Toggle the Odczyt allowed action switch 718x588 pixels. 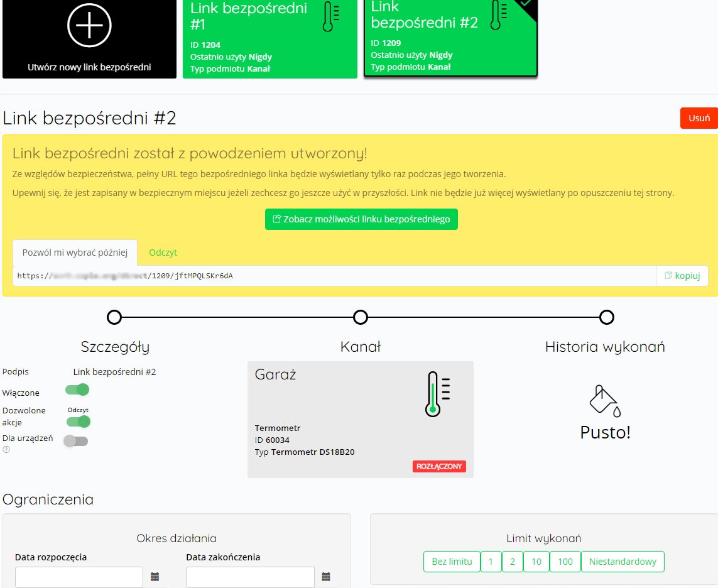click(79, 422)
